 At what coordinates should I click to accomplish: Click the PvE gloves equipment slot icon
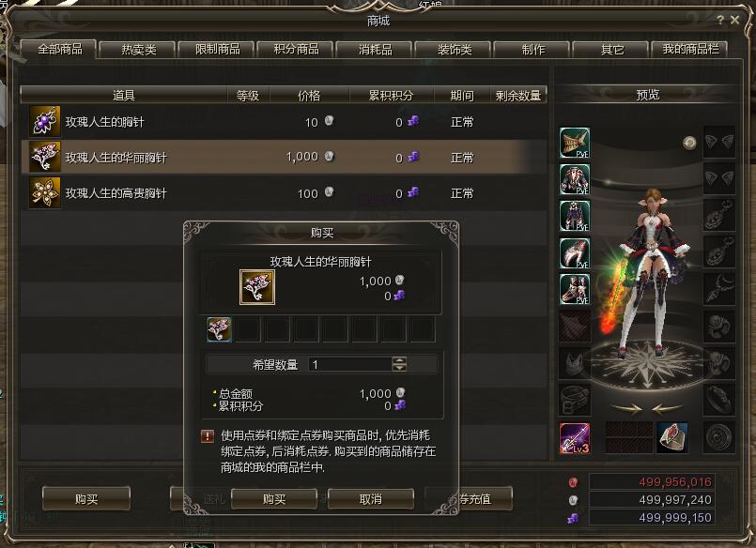click(x=575, y=252)
